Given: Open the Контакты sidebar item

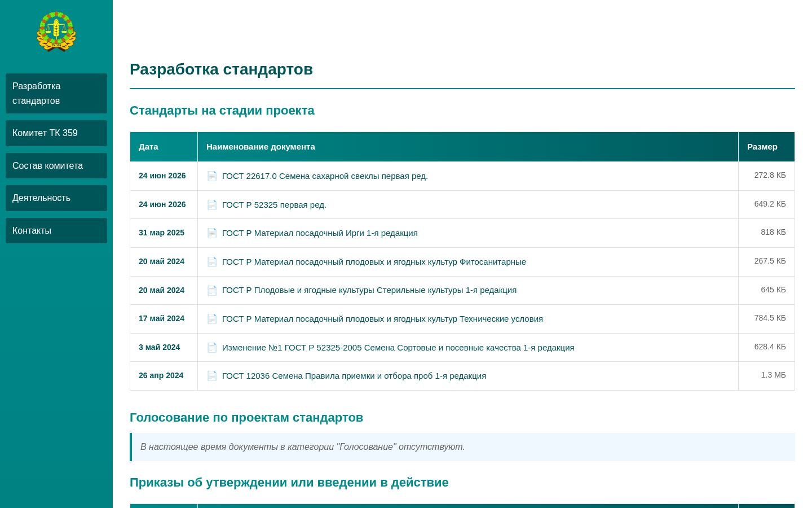Looking at the screenshot, I should [56, 230].
